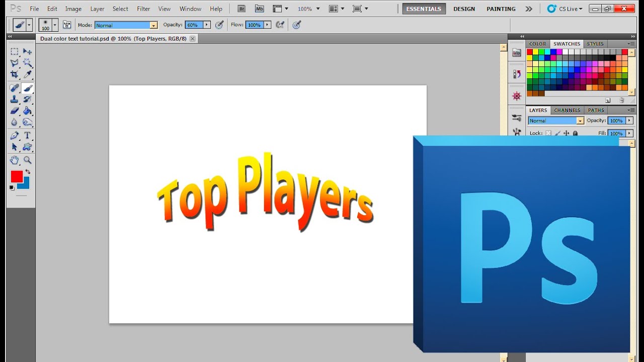The width and height of the screenshot is (644, 362).
Task: Launch Mini Bridge from Mb icon
Action: tap(260, 9)
